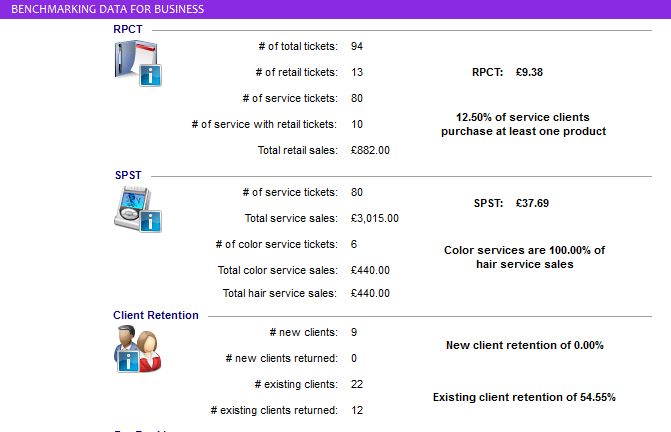The image size is (671, 432).
Task: Select the RPCT section heading
Action: click(x=128, y=29)
